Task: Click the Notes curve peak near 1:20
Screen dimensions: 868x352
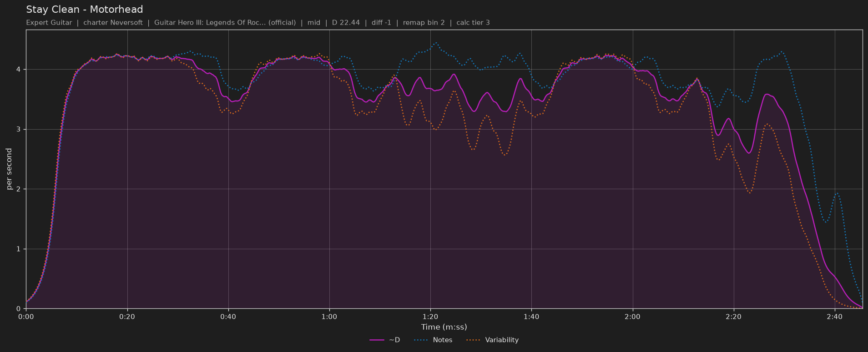Action: pyautogui.click(x=436, y=43)
